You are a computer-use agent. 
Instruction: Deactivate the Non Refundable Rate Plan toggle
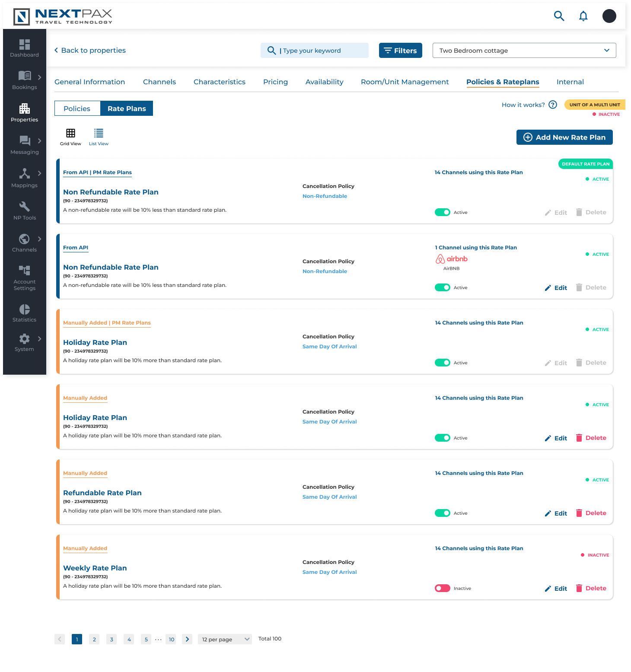coord(442,212)
